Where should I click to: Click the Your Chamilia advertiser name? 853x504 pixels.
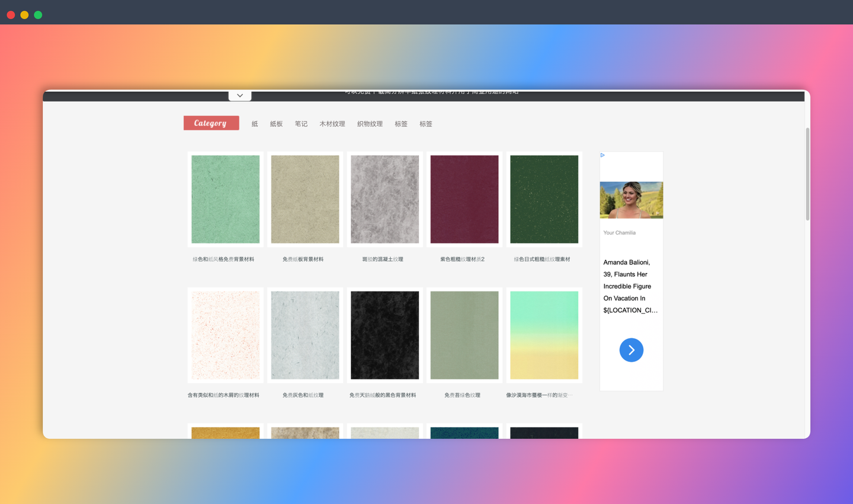click(x=620, y=233)
